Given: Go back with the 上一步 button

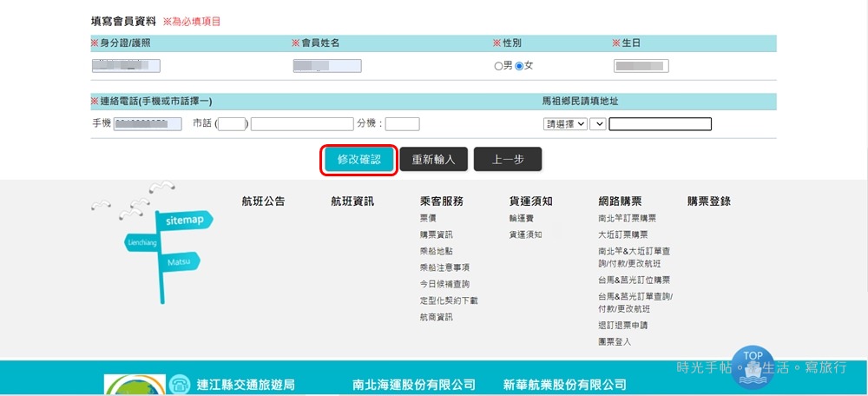Looking at the screenshot, I should pyautogui.click(x=508, y=160).
